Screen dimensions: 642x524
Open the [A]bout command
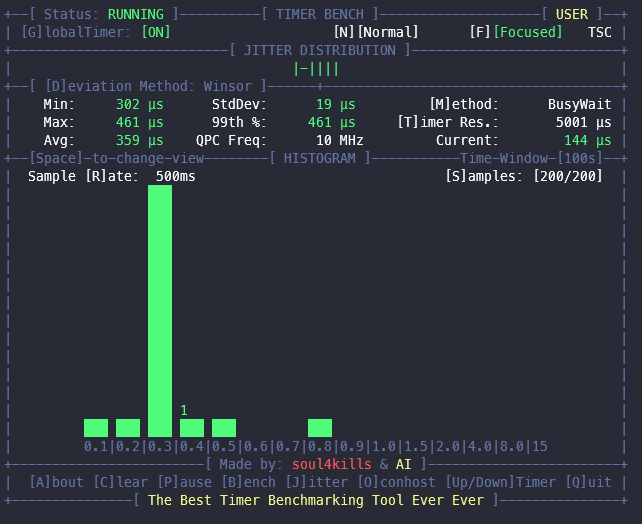(56, 482)
